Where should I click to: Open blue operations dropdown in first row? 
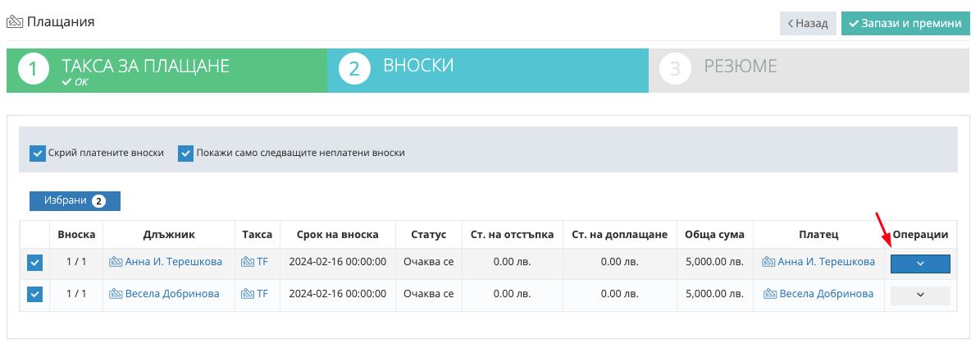[920, 264]
